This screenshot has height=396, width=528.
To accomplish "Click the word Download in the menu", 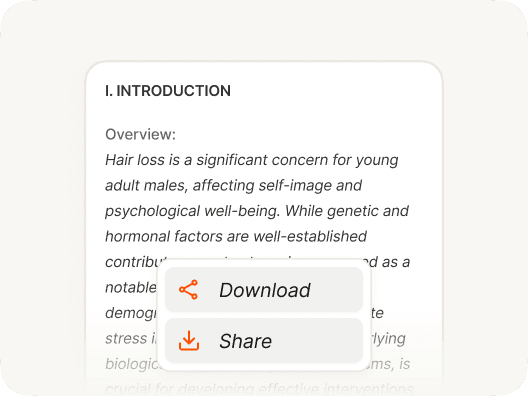I will point(265,290).
